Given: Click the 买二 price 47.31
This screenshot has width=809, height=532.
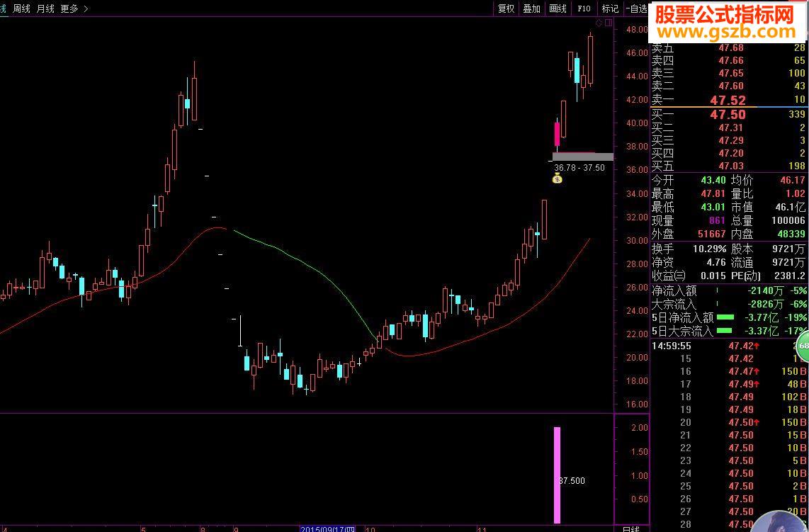Looking at the screenshot, I should [731, 128].
